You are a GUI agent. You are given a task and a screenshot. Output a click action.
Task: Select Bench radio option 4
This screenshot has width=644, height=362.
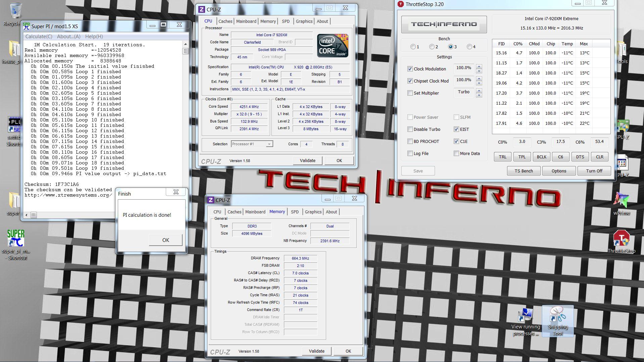pos(469,47)
